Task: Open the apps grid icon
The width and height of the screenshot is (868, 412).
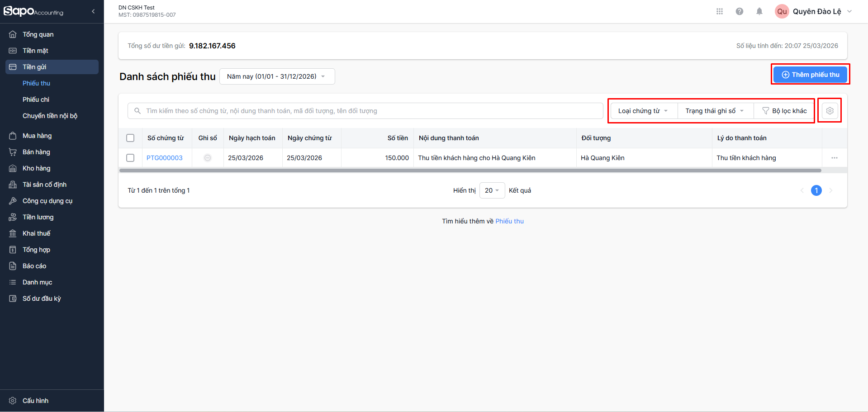Action: [720, 11]
